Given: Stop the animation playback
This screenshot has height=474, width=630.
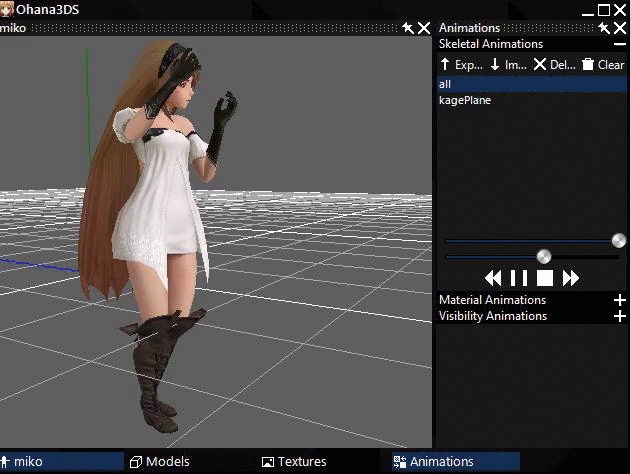Looking at the screenshot, I should coord(545,278).
